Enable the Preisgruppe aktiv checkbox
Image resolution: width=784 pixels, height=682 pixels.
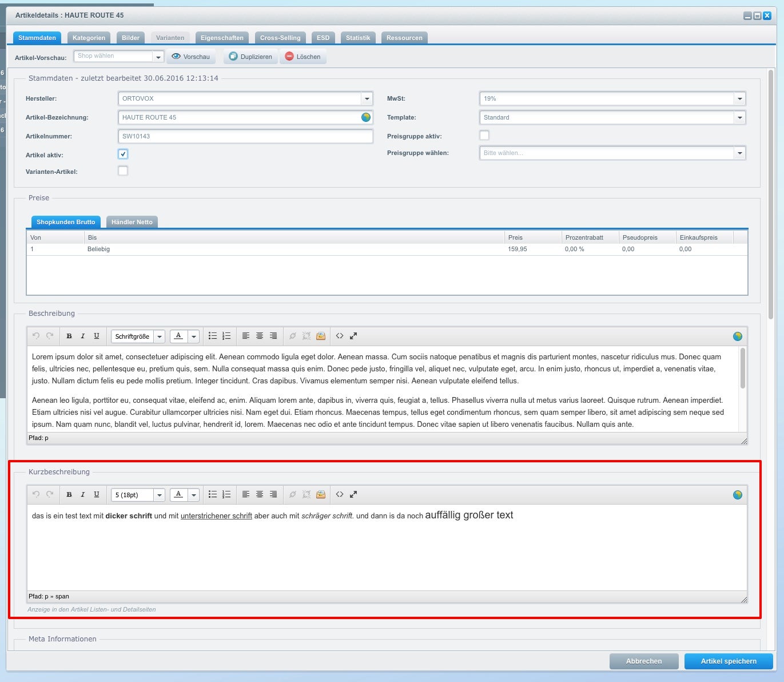point(484,136)
